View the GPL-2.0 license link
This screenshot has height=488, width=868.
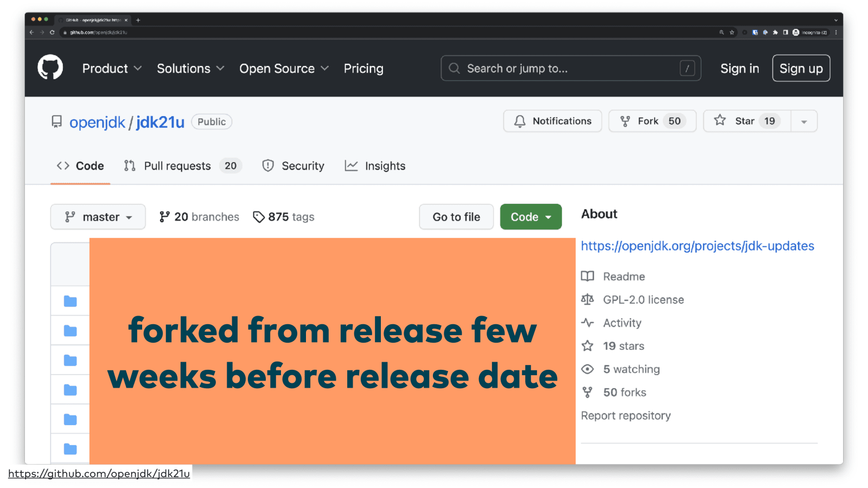click(643, 300)
